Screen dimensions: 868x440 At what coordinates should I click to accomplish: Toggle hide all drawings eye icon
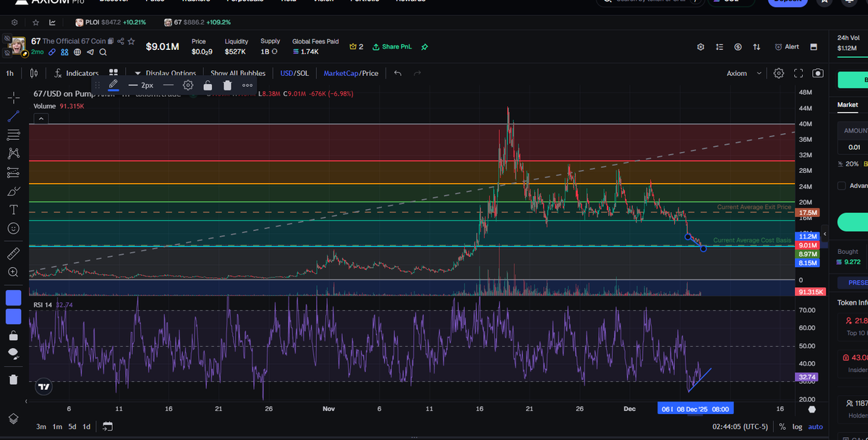[13, 353]
